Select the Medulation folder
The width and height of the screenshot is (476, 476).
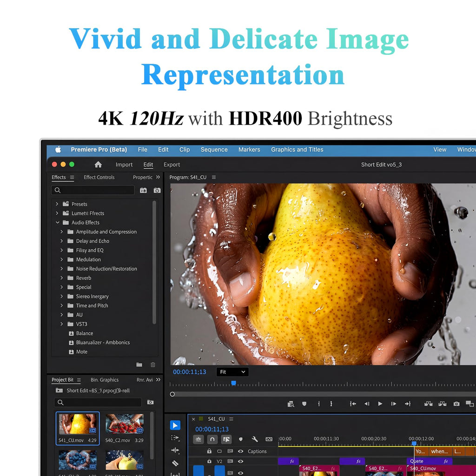click(x=88, y=259)
